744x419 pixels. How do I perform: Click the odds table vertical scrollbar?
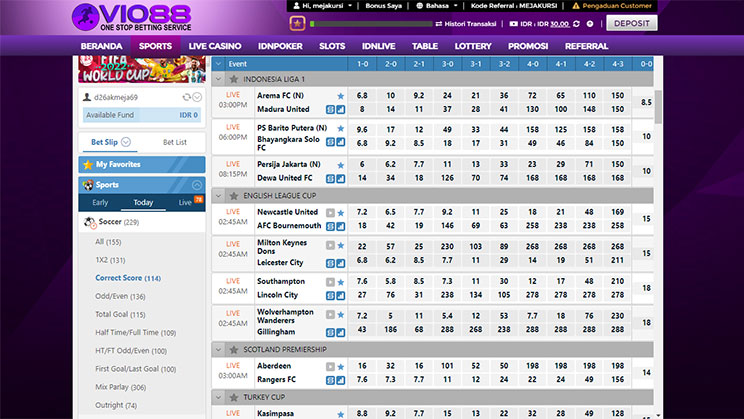(x=658, y=107)
